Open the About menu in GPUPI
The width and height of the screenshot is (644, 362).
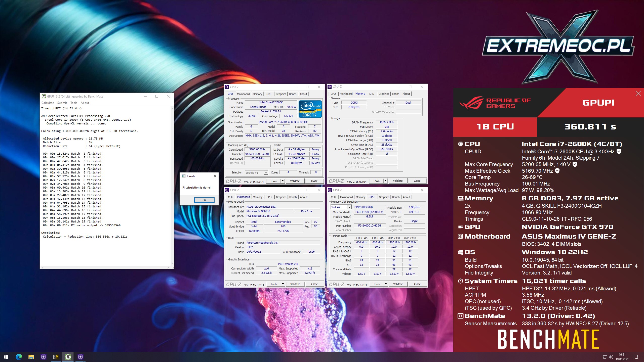click(x=85, y=103)
